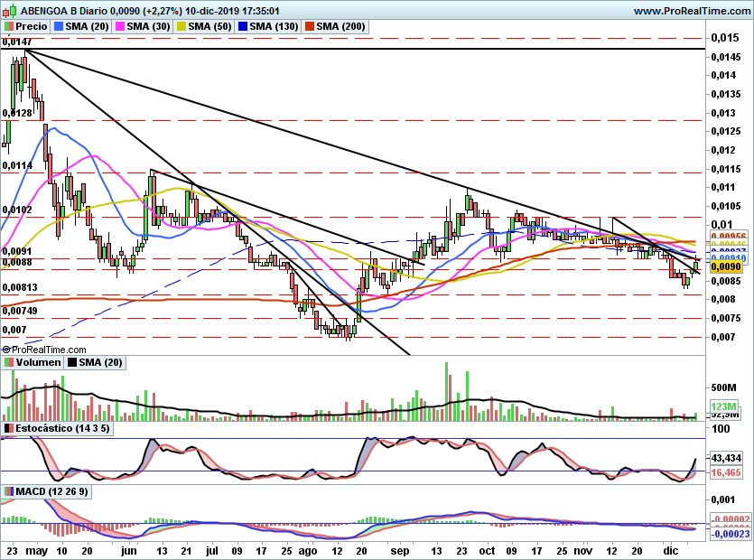Click the jul date axis label
The width and height of the screenshot is (754, 560).
pyautogui.click(x=212, y=551)
